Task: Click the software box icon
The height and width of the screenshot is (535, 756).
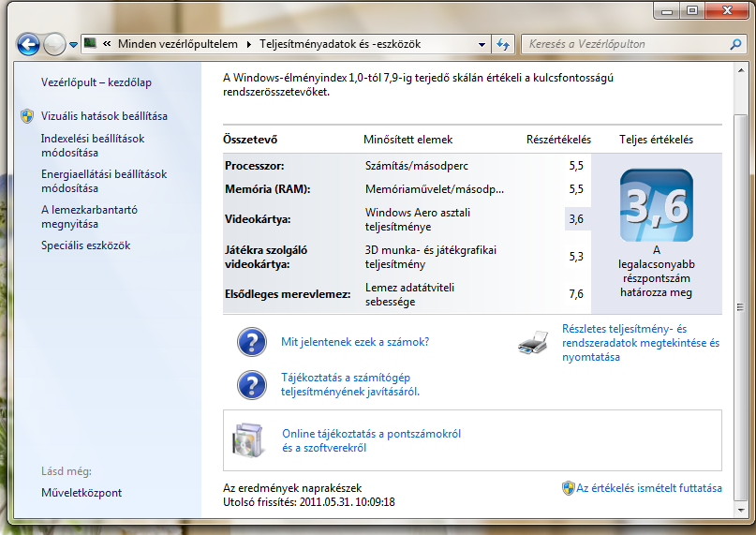Action: pyautogui.click(x=248, y=440)
